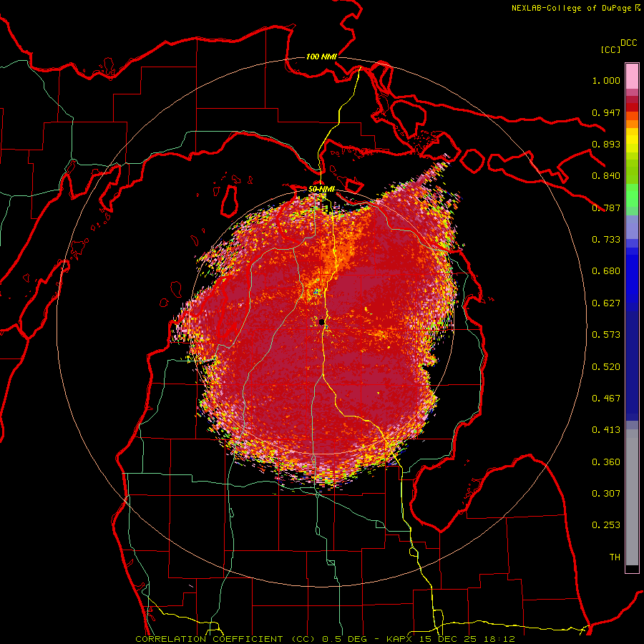Click the 0.787 color scale value
This screenshot has height=644, width=644.
point(606,208)
